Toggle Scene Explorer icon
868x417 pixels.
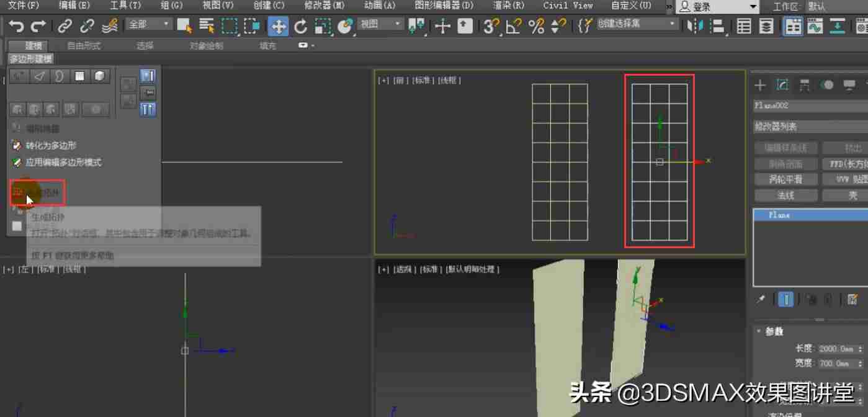click(x=744, y=26)
